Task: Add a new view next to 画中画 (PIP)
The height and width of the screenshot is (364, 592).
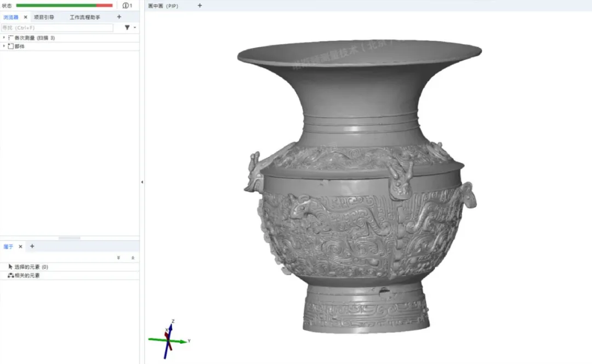Action: coord(200,5)
